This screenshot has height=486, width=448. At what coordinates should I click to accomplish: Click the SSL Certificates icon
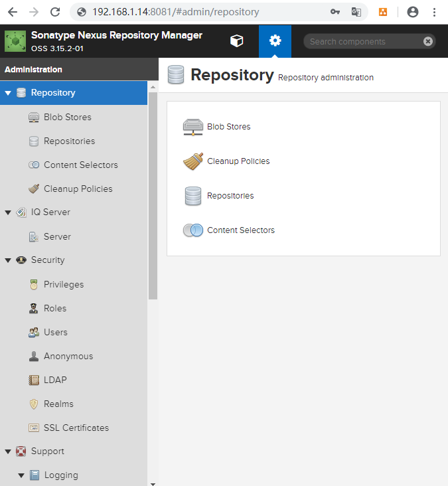point(34,428)
